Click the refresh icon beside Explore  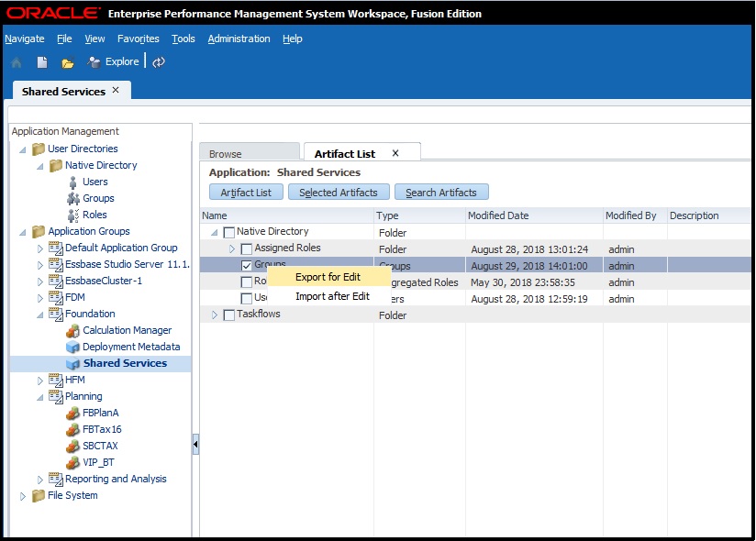(x=159, y=62)
